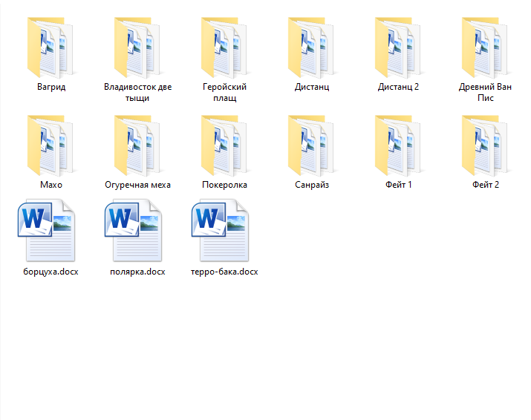Viewport: 531px width, 420px height.
Task: Click the борцуха.docx filename label
Action: click(51, 272)
